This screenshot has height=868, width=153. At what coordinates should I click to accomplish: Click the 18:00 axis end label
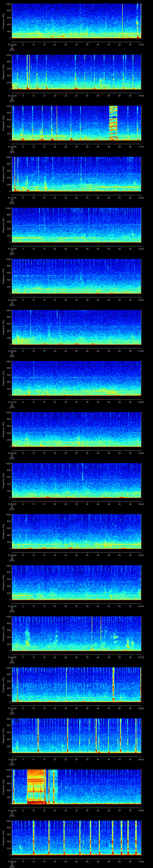[x=141, y=198]
